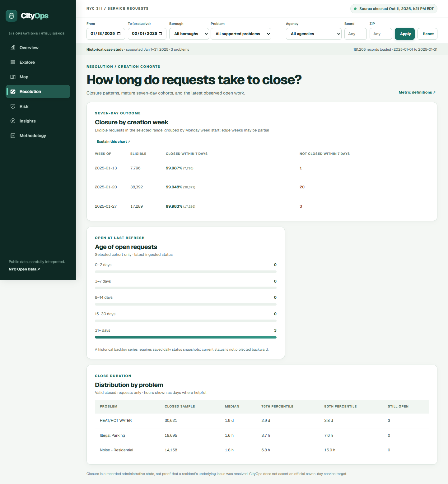448x484 pixels.
Task: Expand the Borough dropdown
Action: tap(189, 34)
